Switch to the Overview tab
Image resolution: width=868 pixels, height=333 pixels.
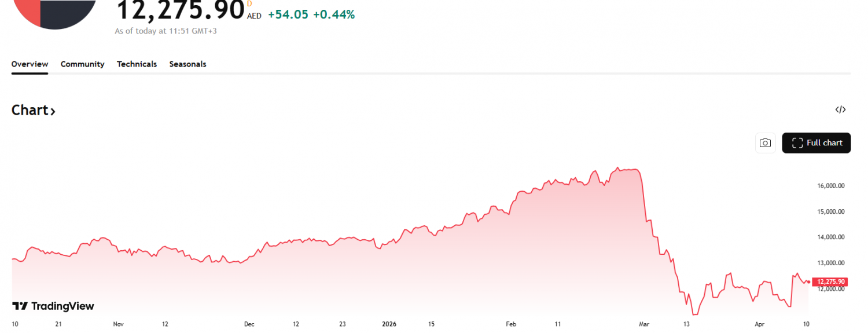pos(30,64)
